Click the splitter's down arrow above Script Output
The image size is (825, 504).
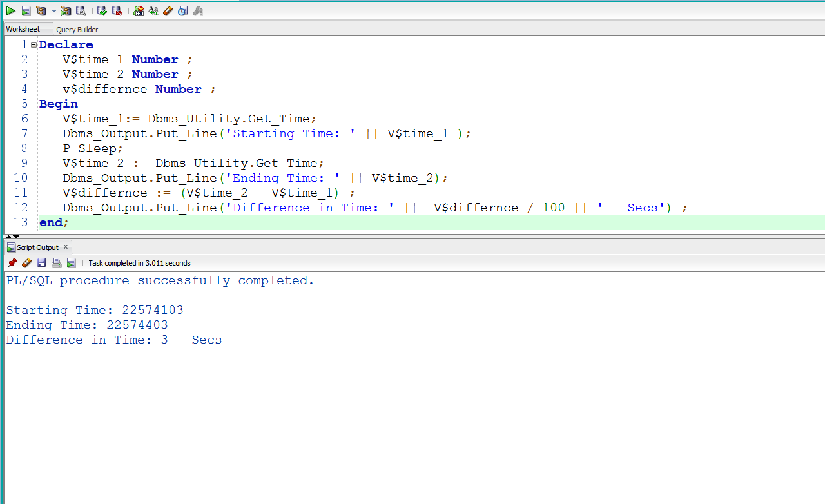[x=16, y=237]
